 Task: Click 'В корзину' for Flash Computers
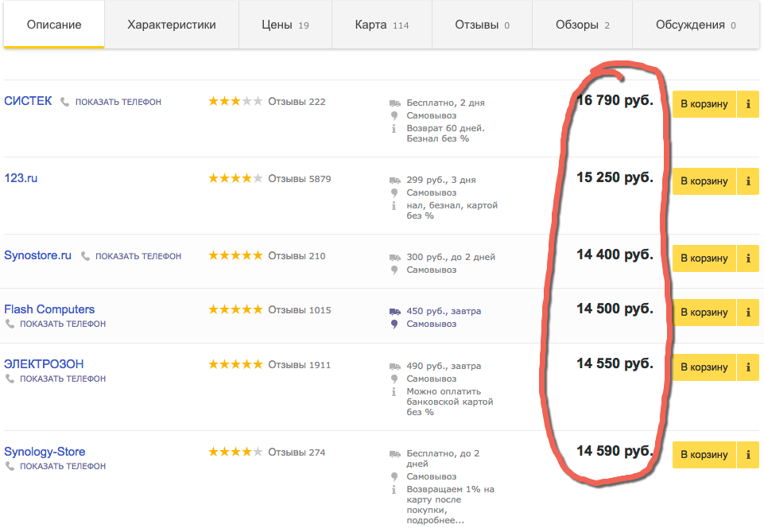pyautogui.click(x=704, y=313)
